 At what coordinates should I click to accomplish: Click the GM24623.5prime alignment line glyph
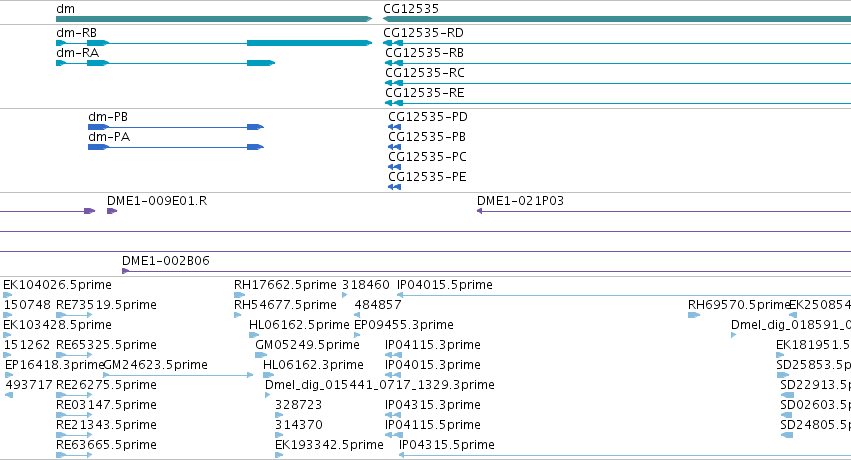pyautogui.click(x=178, y=375)
